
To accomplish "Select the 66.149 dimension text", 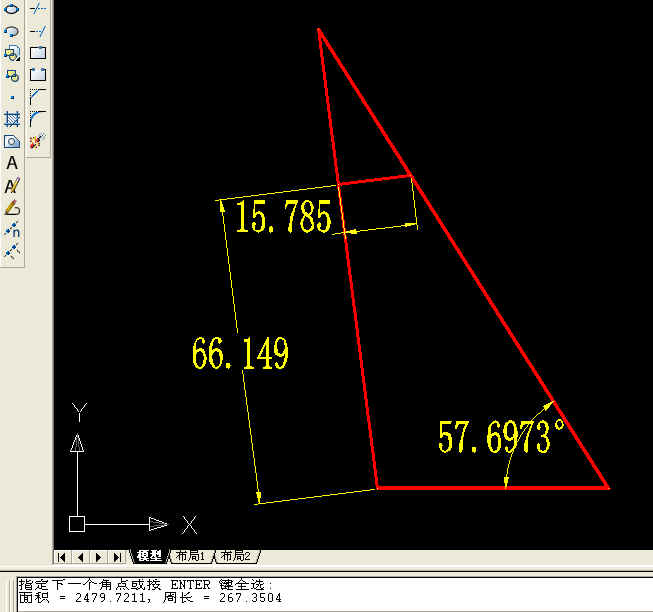I will (240, 353).
